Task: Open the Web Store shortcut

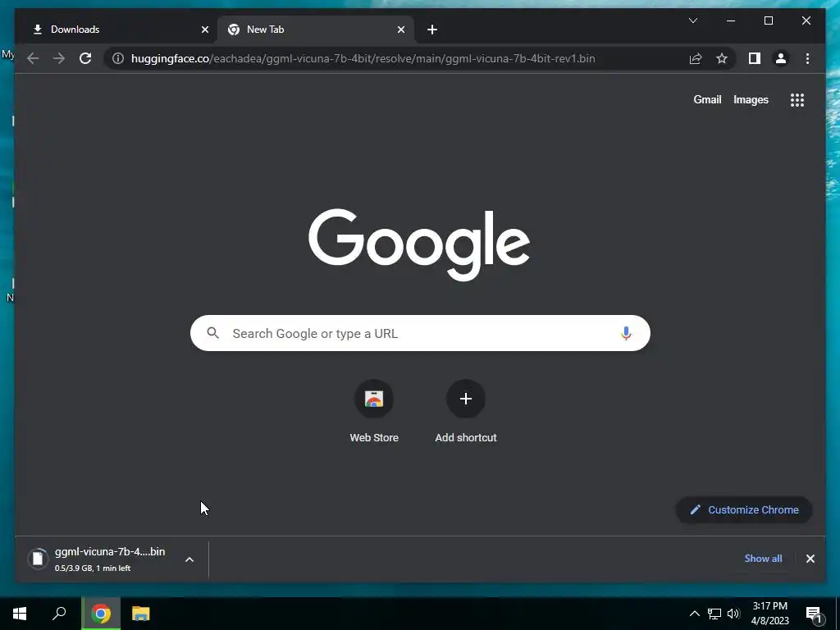Action: [x=374, y=412]
